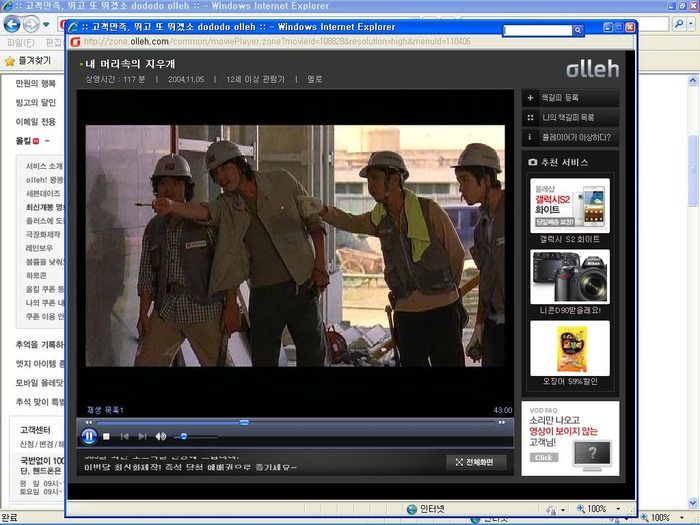Viewport: 700px width, 525px height.
Task: Click the olleh logo in the player
Action: pos(592,69)
